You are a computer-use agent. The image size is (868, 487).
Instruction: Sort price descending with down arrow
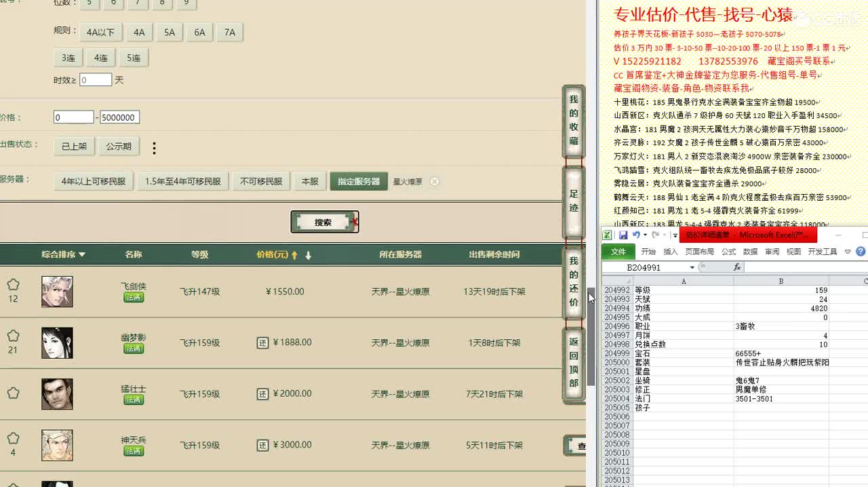pos(309,255)
